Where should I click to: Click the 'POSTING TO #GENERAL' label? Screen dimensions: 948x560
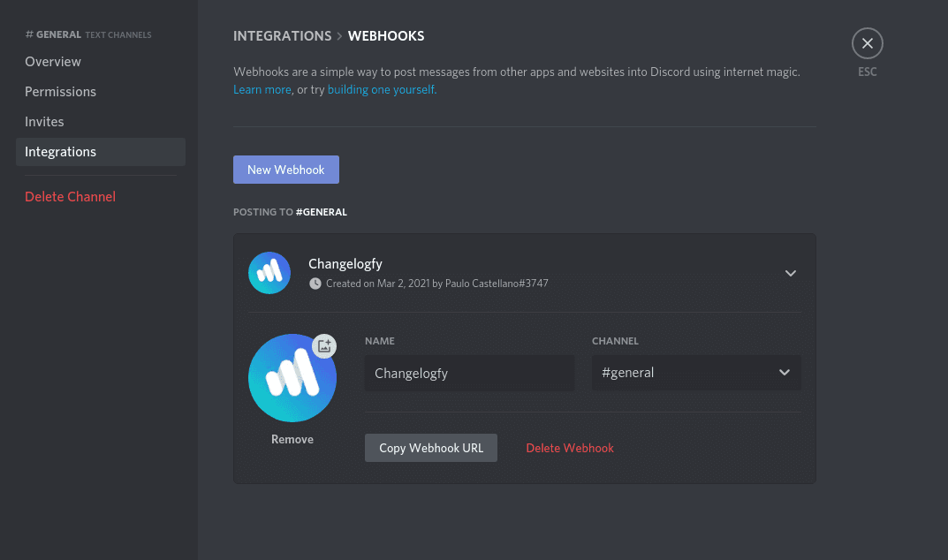(x=290, y=212)
